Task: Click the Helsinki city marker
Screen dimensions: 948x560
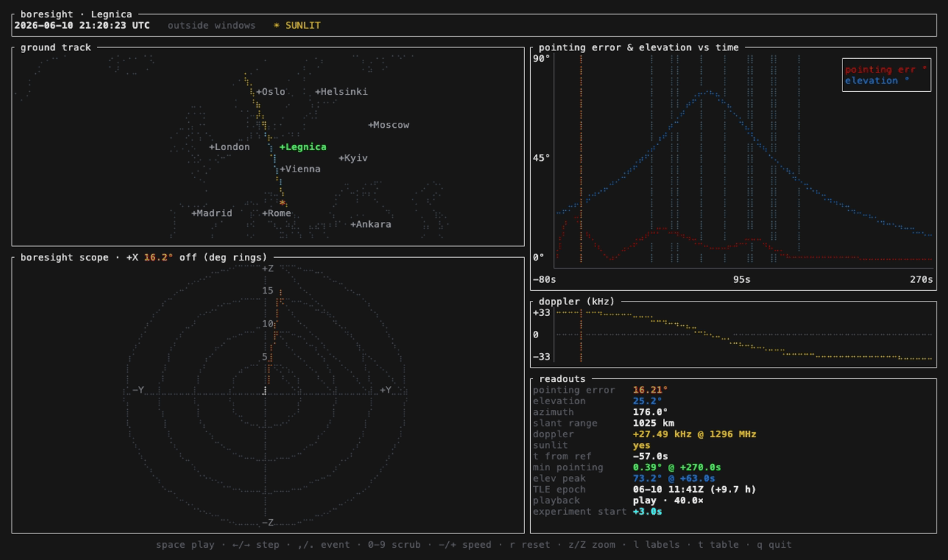Action: [341, 92]
